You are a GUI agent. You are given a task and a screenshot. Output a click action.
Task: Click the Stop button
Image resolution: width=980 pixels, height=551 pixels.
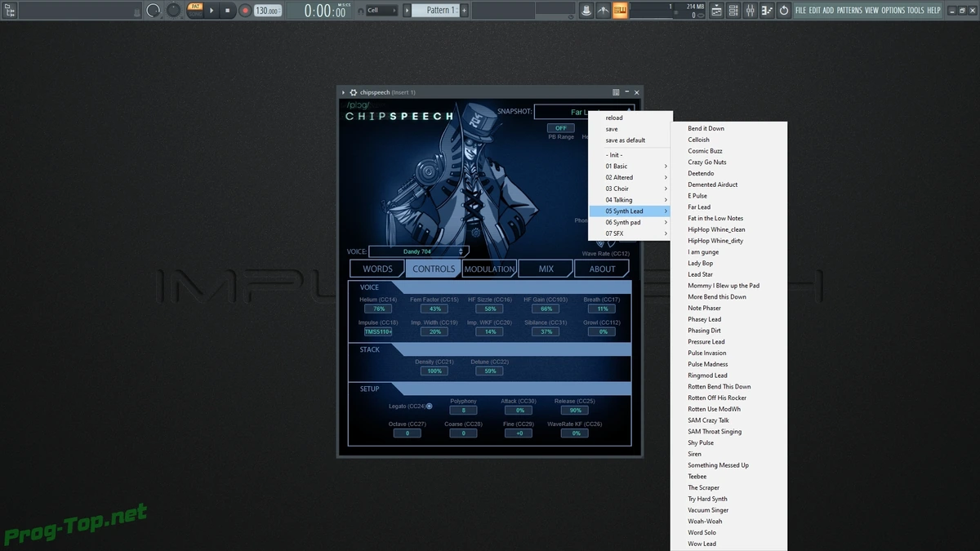coord(228,11)
